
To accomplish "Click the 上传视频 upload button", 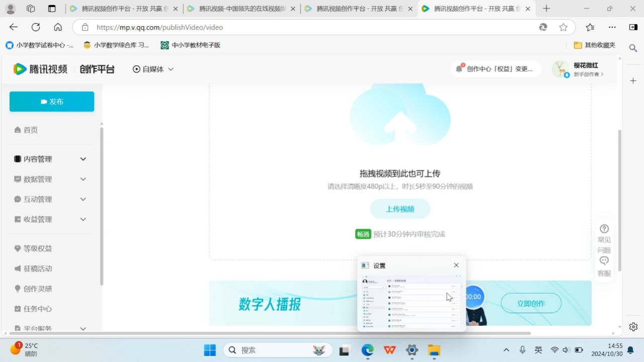I will click(x=400, y=209).
